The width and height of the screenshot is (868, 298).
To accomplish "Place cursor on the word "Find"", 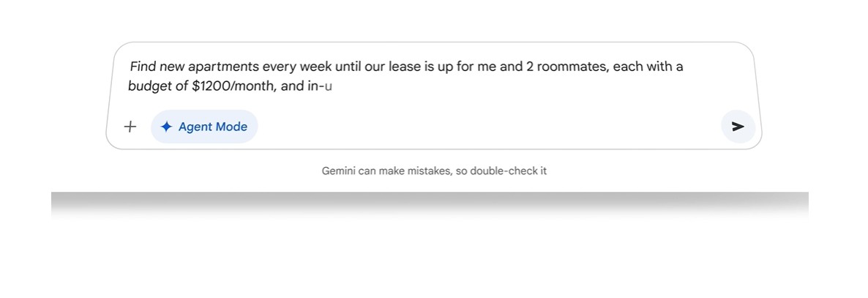I will (143, 67).
